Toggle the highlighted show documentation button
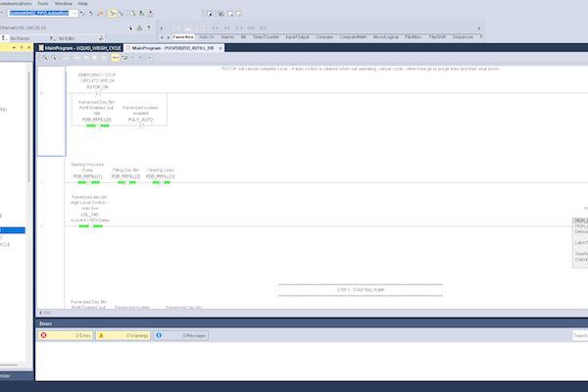Image resolution: width=588 pixels, height=392 pixels. [116, 58]
